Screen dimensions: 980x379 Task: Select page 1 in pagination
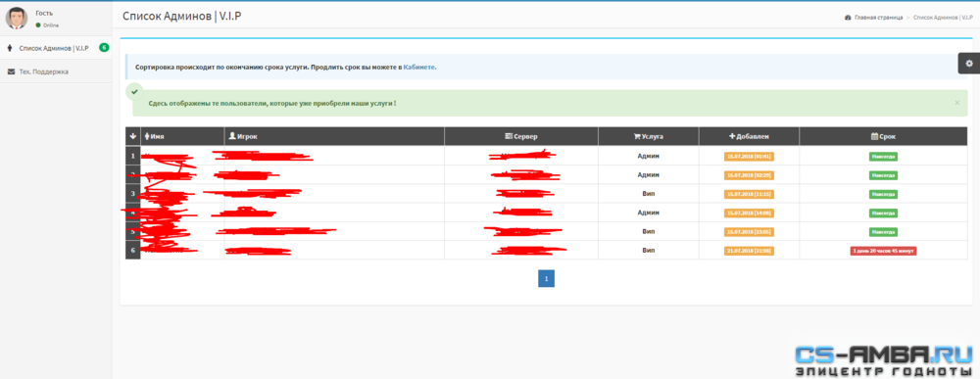click(546, 279)
